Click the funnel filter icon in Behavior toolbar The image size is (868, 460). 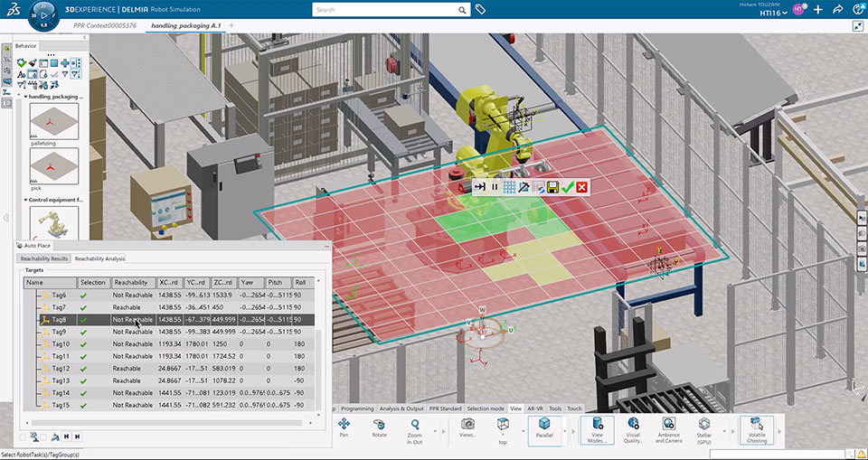click(x=65, y=73)
